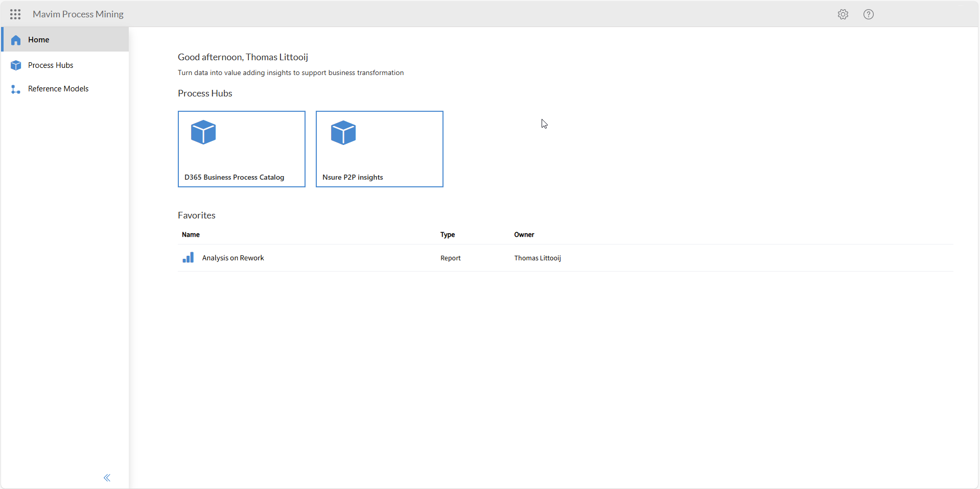980x489 pixels.
Task: Open the Analysis on Rework favorite
Action: tap(233, 258)
